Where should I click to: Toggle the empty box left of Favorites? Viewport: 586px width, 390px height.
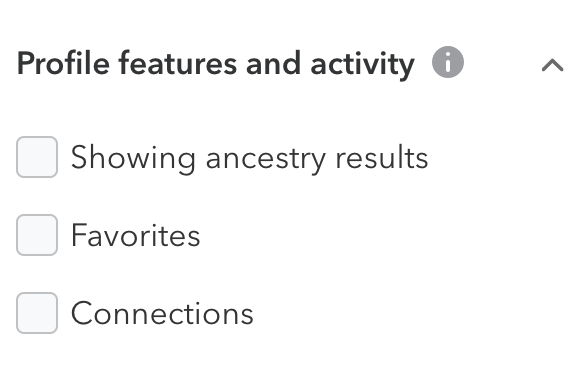click(x=37, y=235)
